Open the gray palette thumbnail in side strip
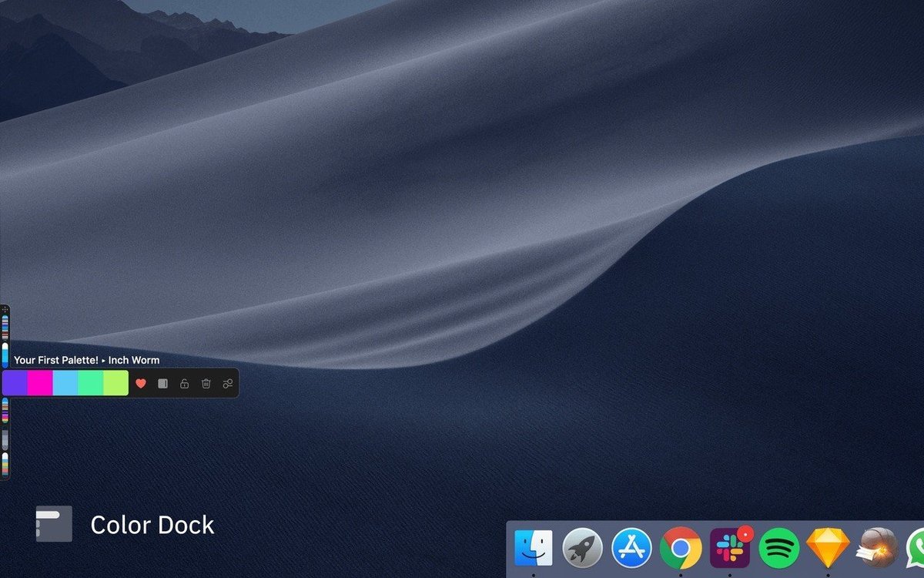The image size is (924, 578). [x=5, y=438]
